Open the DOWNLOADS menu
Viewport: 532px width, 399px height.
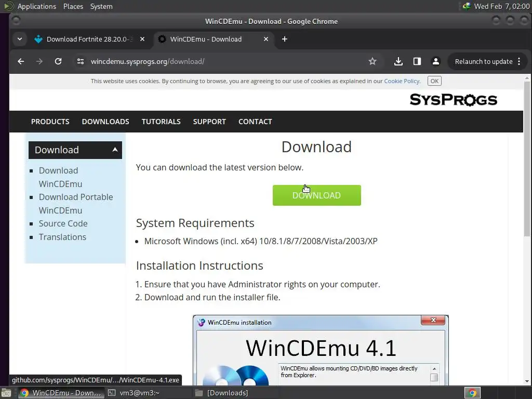tap(105, 122)
